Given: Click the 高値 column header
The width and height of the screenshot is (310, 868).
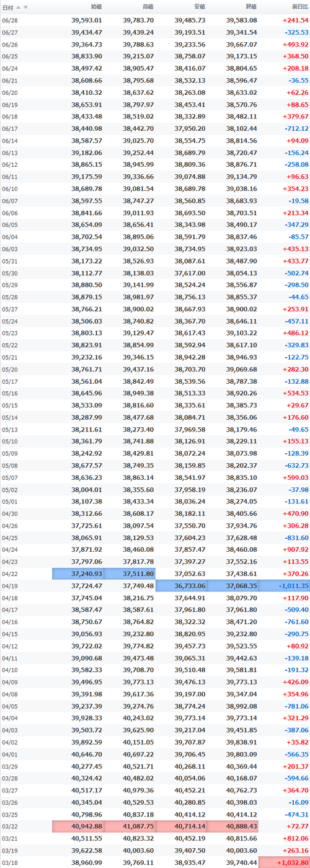Looking at the screenshot, I should [x=148, y=7].
